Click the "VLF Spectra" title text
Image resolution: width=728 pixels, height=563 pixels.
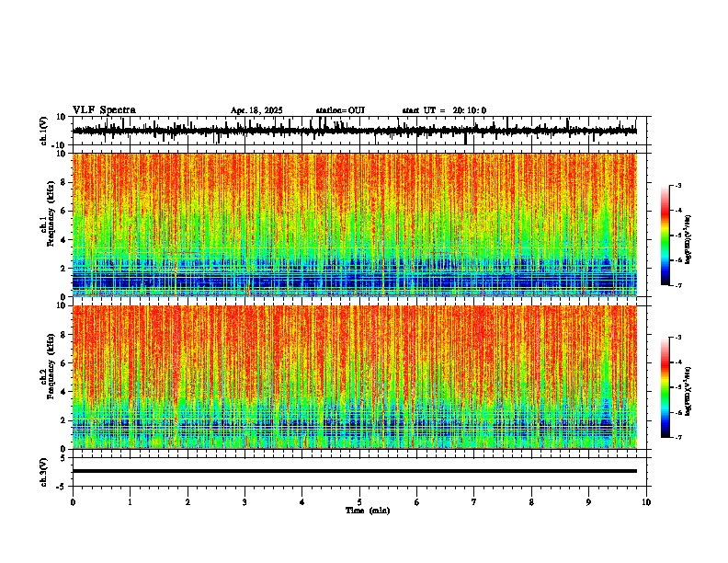(x=104, y=110)
